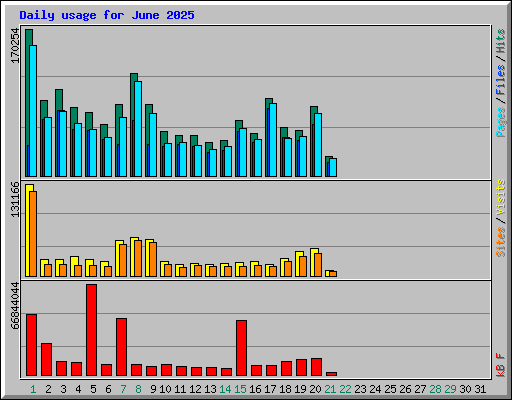Select day 25 label on x-axis

tap(390, 389)
